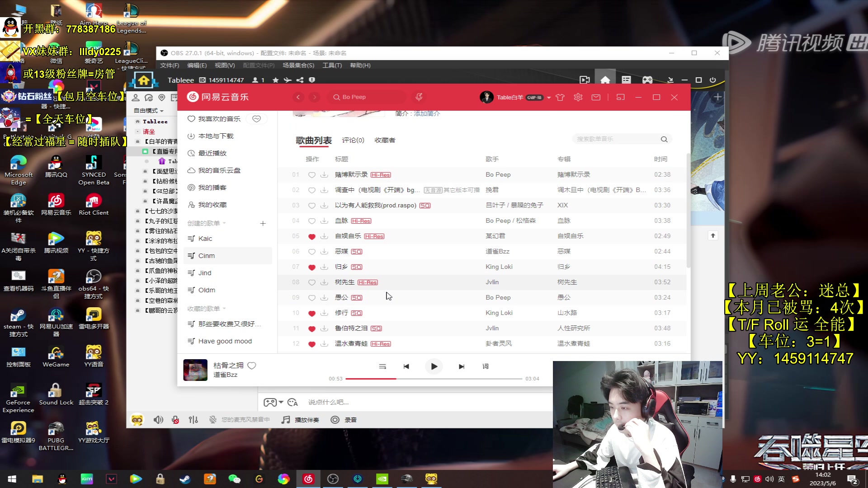Open lyrics using the "词" icon in the player
This screenshot has width=868, height=488.
[x=485, y=366]
